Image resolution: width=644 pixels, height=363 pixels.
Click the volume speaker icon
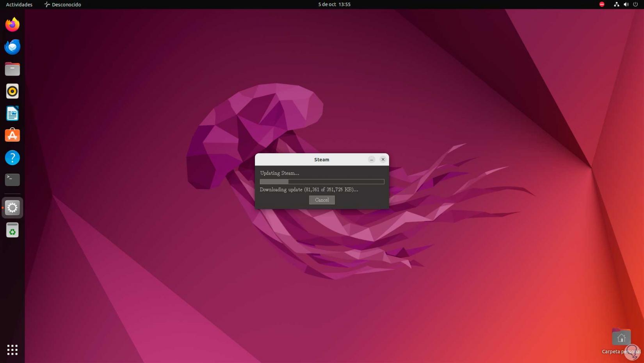point(626,4)
